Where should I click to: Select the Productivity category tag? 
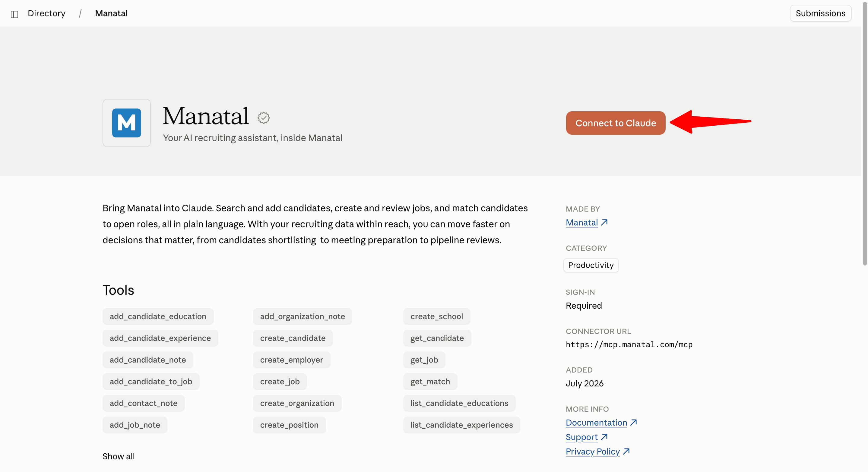click(x=591, y=265)
